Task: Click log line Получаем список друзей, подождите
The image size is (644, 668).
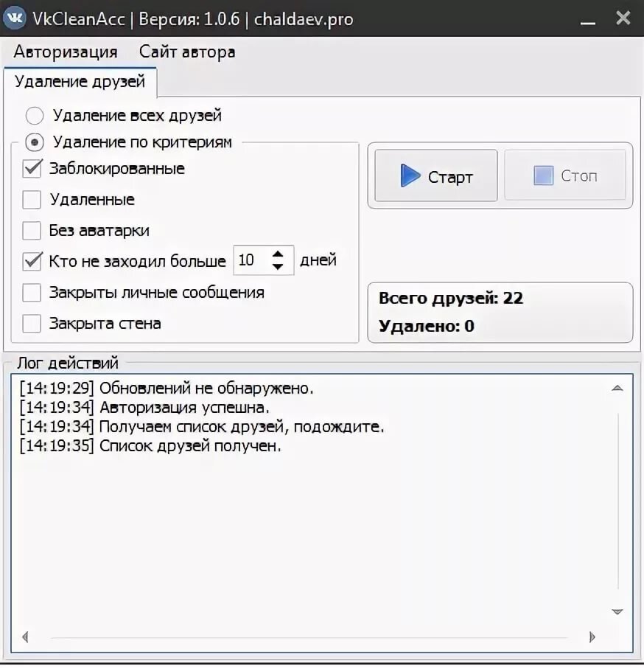Action: [202, 426]
